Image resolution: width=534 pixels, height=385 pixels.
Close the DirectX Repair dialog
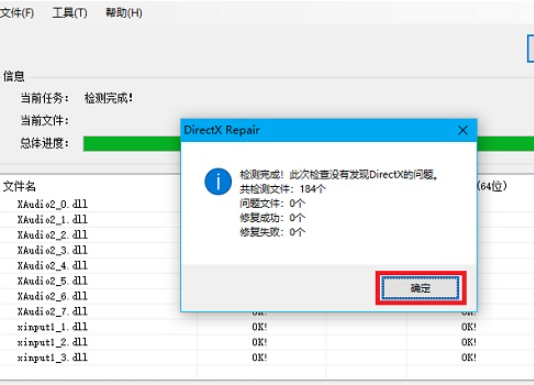tap(463, 130)
